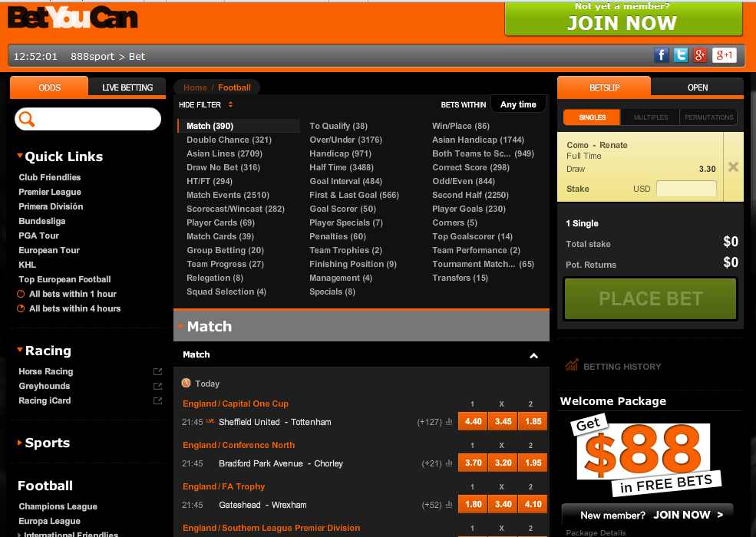The height and width of the screenshot is (537, 756).
Task: Click into the Stake amount field
Action: [x=686, y=189]
